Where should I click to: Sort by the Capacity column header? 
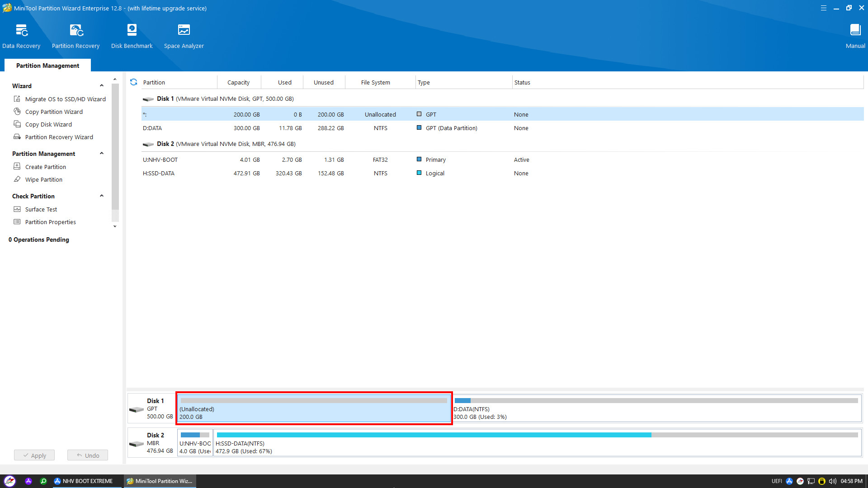[238, 82]
